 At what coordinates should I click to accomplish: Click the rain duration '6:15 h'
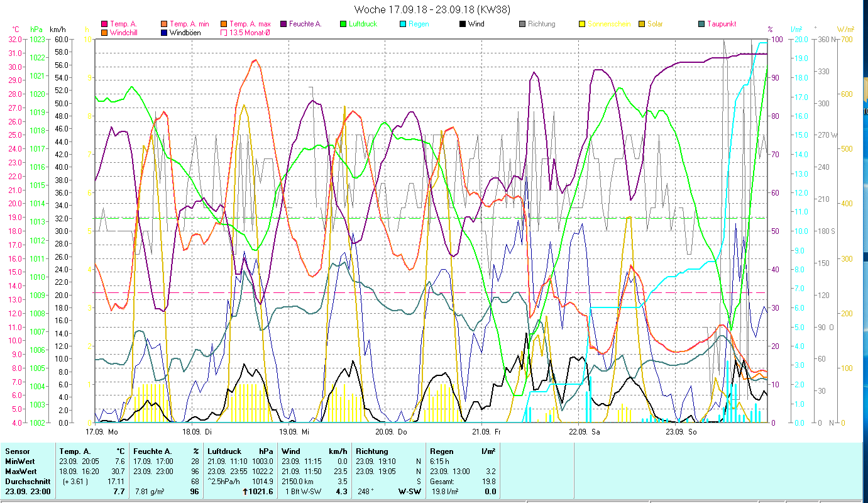(x=440, y=462)
